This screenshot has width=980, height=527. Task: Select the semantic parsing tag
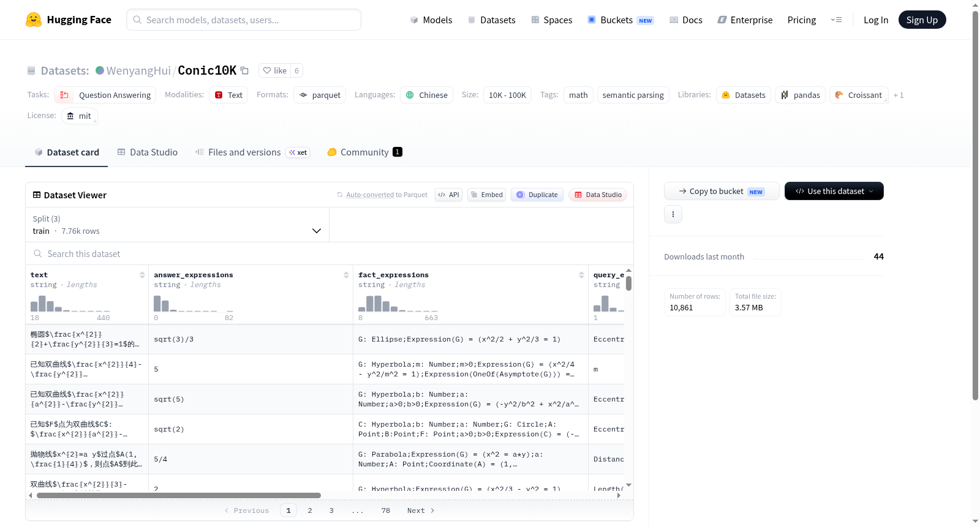[633, 95]
